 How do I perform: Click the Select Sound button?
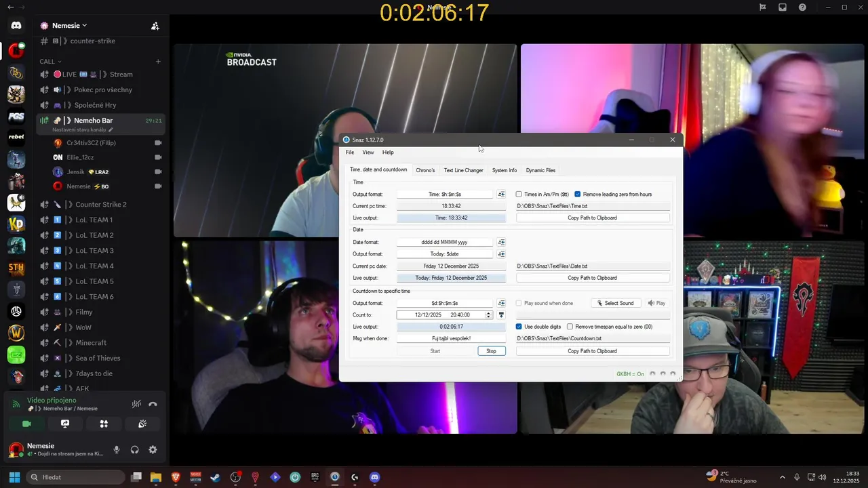pyautogui.click(x=616, y=303)
